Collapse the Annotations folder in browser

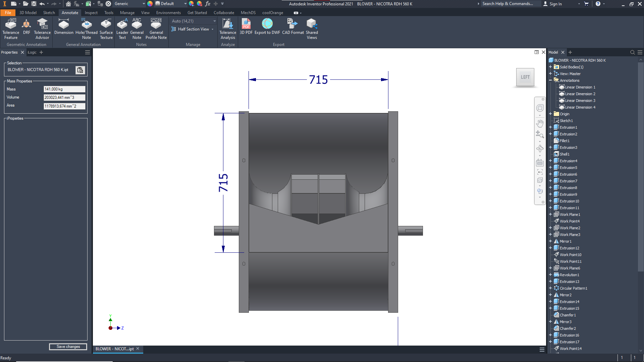click(550, 80)
